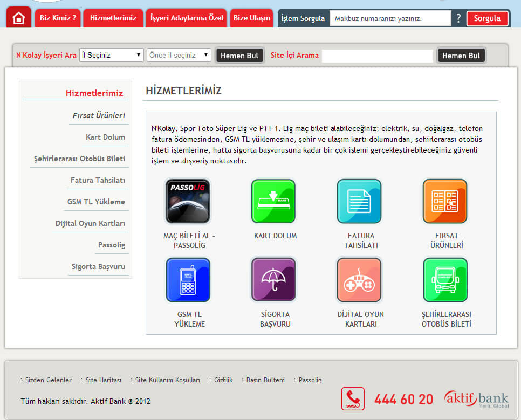Click the HİZMETLERİMİZ page heading
This screenshot has height=420, width=521.
point(184,91)
